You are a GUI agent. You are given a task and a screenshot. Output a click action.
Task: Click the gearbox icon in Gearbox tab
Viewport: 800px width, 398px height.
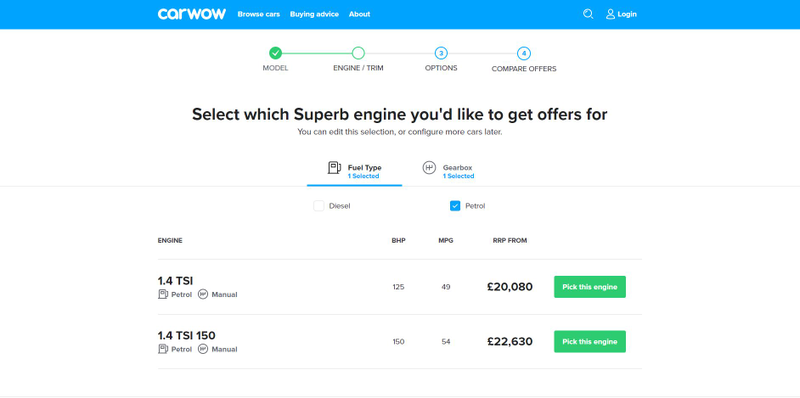tap(429, 167)
